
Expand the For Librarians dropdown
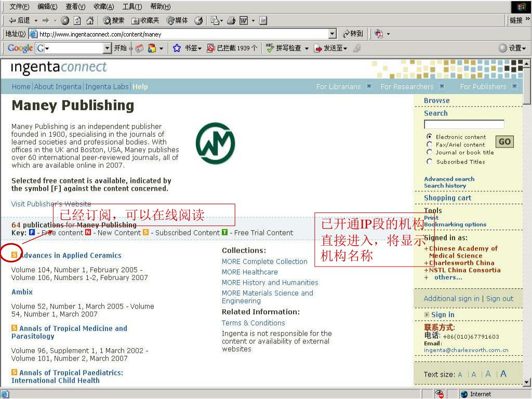369,86
